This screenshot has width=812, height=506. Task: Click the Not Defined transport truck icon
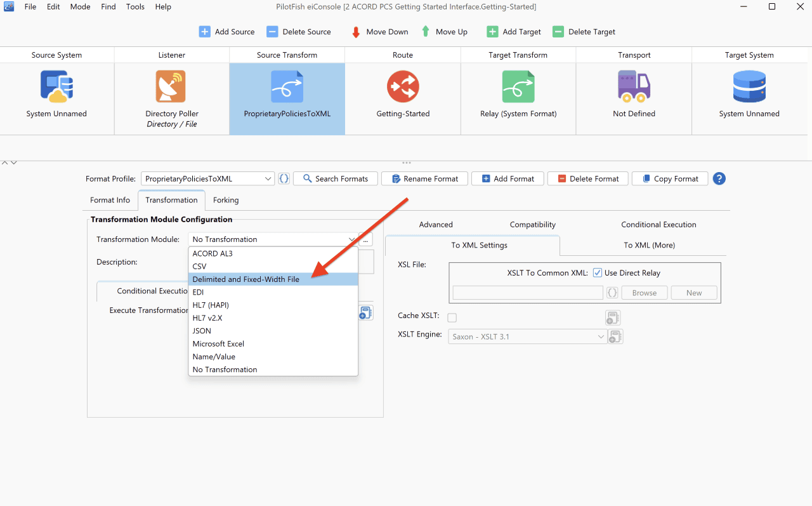(634, 86)
